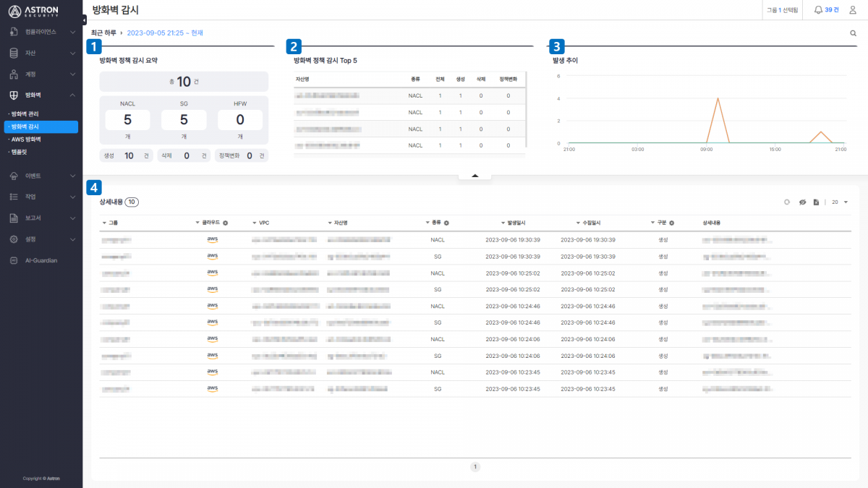Collapse the sidebar with the arrow handle
Image resolution: width=868 pixels, height=488 pixels.
pyautogui.click(x=85, y=20)
